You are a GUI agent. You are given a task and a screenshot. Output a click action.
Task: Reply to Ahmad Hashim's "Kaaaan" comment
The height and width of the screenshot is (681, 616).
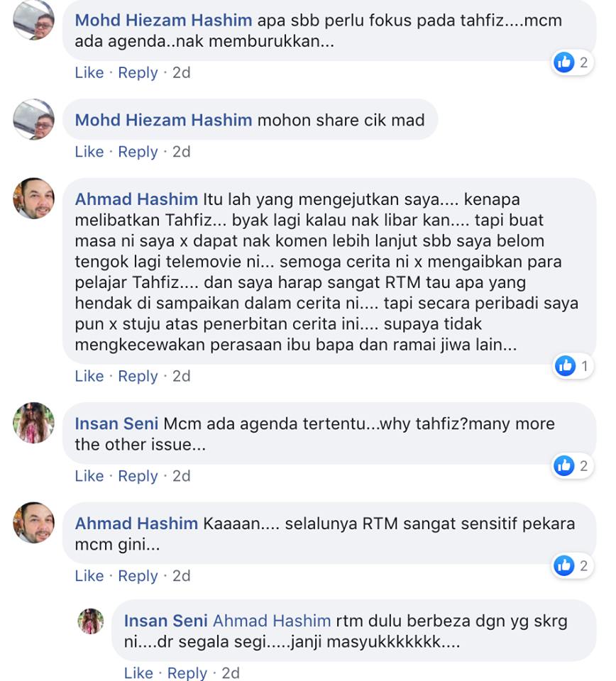[x=138, y=576]
